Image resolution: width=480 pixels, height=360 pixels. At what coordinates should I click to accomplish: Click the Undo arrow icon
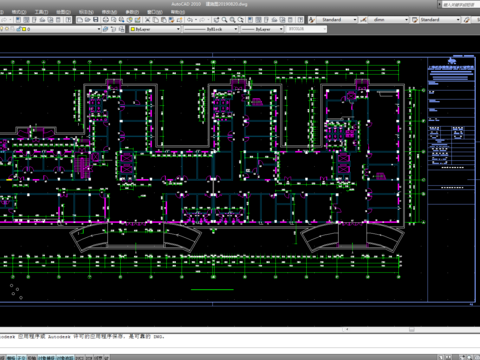[x=190, y=20]
